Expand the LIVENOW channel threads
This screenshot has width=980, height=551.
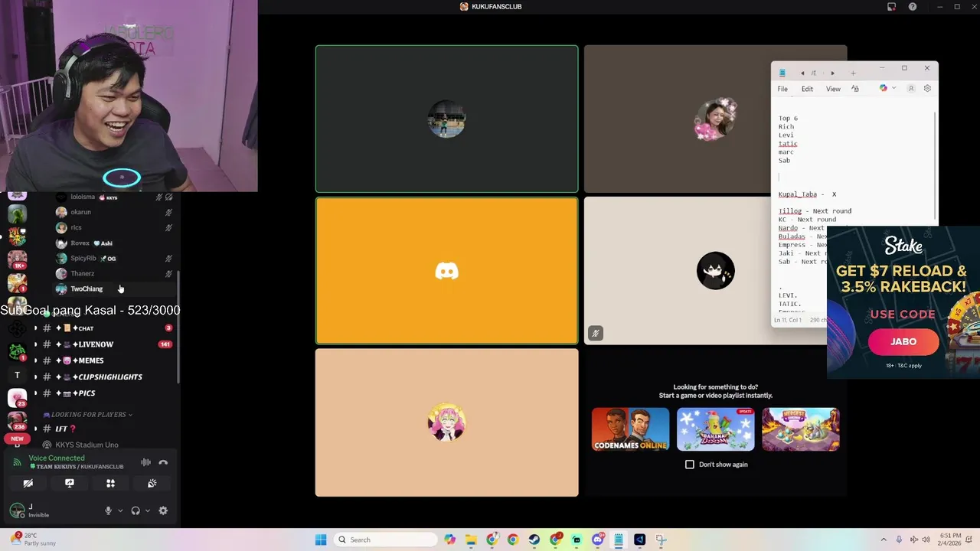point(34,344)
